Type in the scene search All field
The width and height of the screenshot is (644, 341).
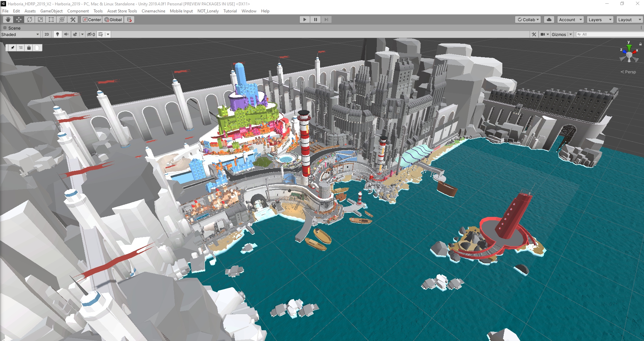[609, 34]
